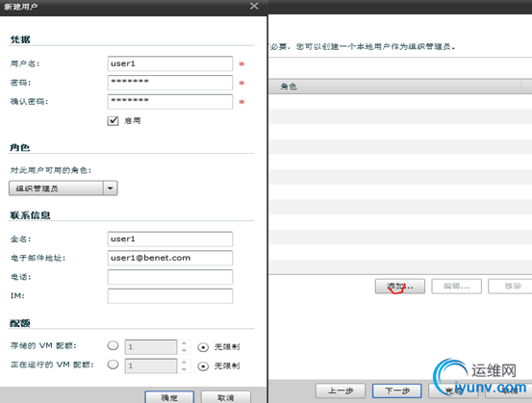The width and height of the screenshot is (532, 403).
Task: Click 取消 in the 新建用户 dialog
Action: pos(226,397)
